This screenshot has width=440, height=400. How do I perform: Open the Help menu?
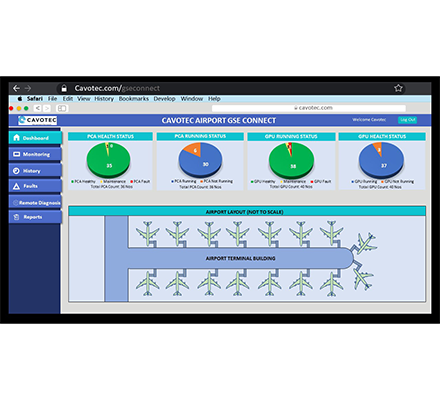214,99
